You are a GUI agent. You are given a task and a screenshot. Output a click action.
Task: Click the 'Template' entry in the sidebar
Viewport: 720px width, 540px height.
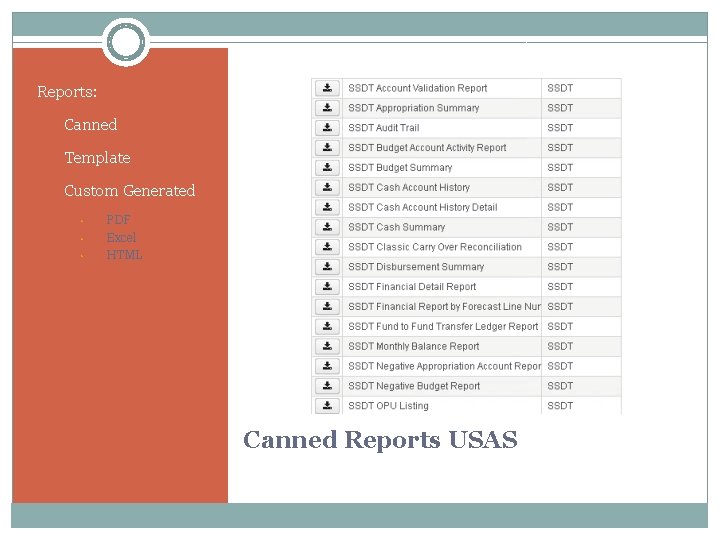click(97, 158)
